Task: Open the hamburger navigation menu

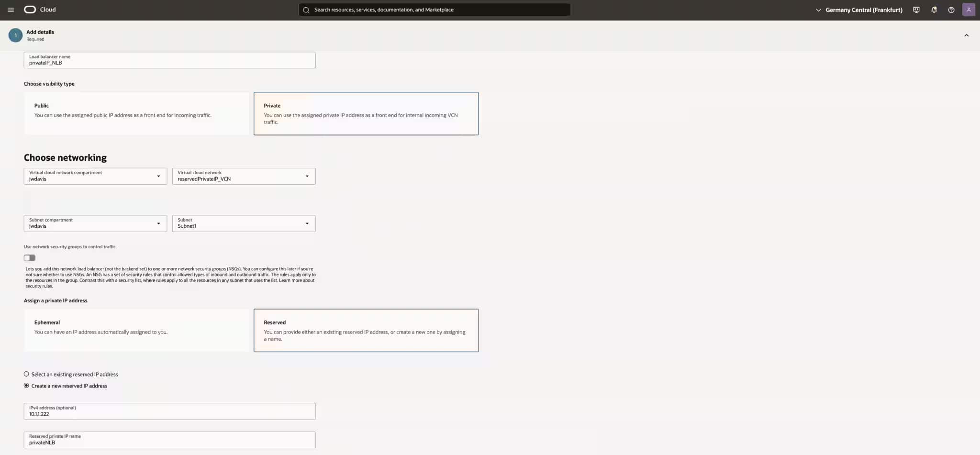Action: [11, 10]
